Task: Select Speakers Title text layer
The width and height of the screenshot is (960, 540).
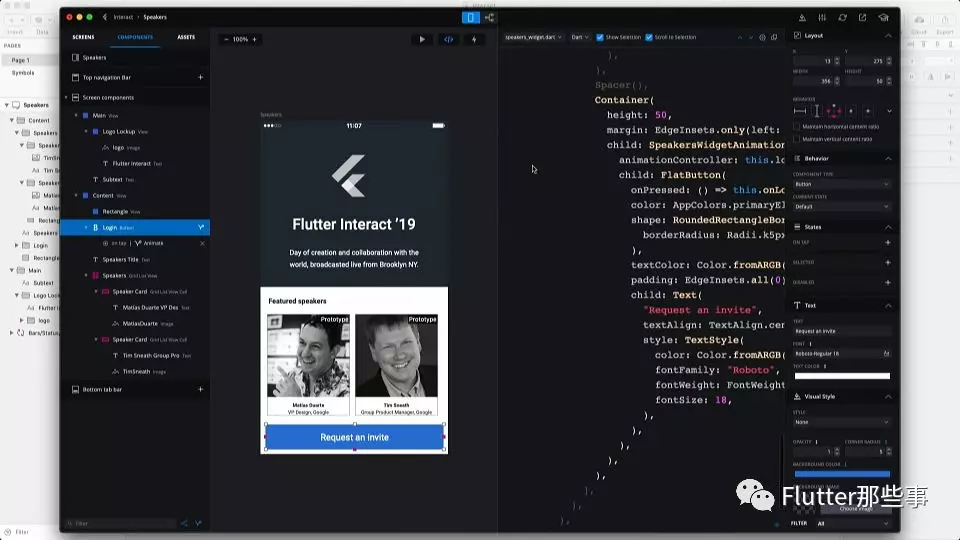Action: pos(121,260)
